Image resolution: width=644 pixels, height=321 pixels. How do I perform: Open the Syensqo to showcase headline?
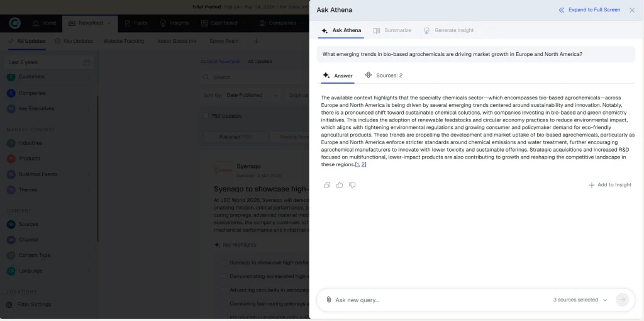[x=261, y=189]
